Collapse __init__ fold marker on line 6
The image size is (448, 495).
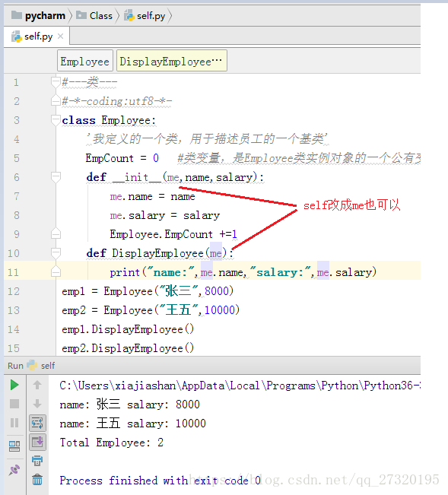(x=56, y=177)
